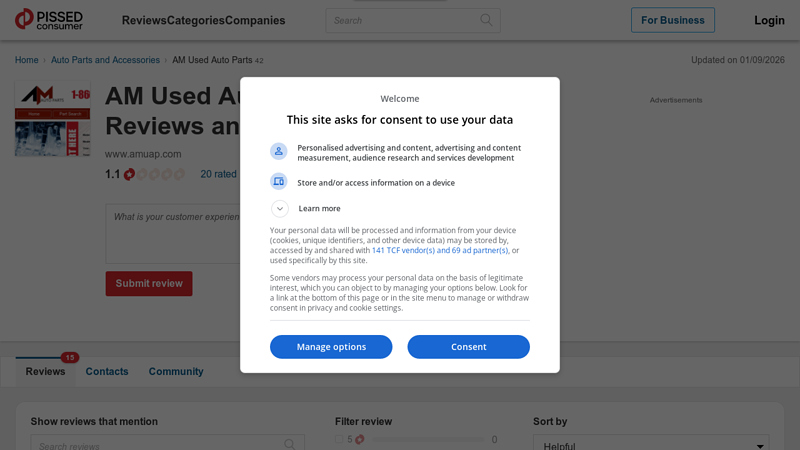Open the 141 TCF vendors link

click(x=440, y=251)
